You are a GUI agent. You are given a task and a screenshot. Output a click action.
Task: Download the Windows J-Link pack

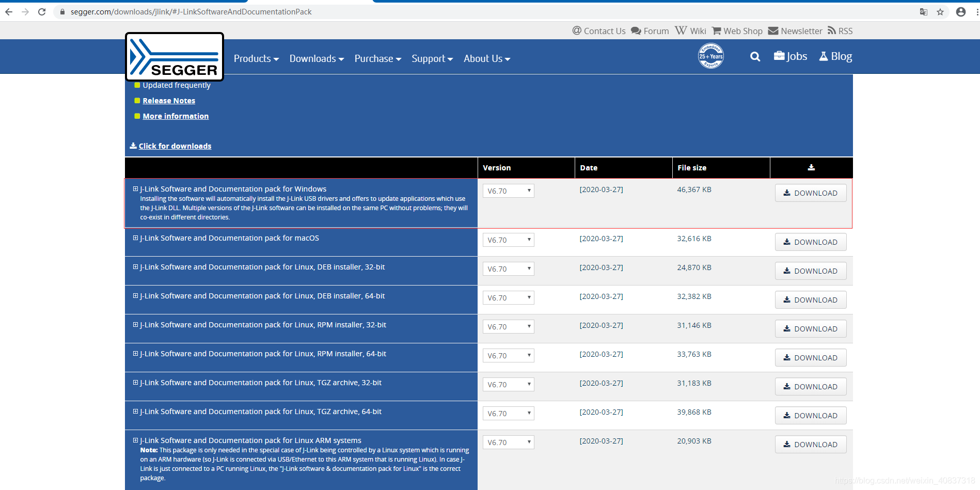tap(811, 193)
